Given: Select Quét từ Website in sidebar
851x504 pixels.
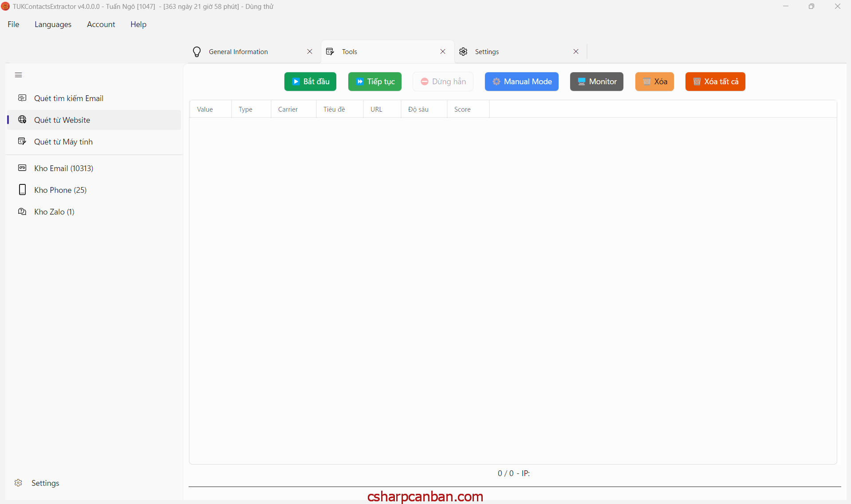Looking at the screenshot, I should 62,120.
